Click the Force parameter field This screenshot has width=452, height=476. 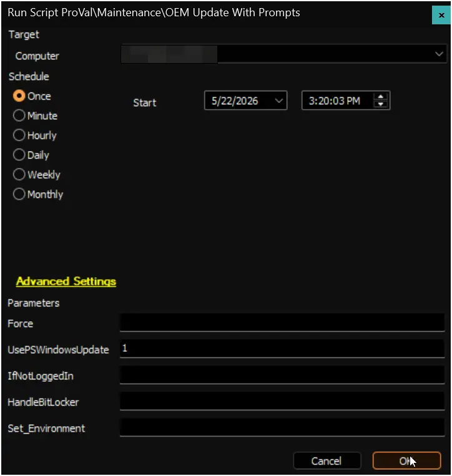282,323
